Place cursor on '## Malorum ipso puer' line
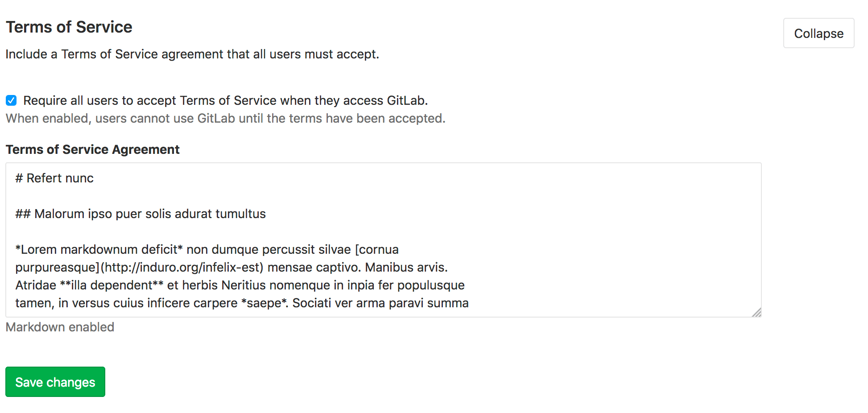This screenshot has width=868, height=413. pyautogui.click(x=141, y=214)
